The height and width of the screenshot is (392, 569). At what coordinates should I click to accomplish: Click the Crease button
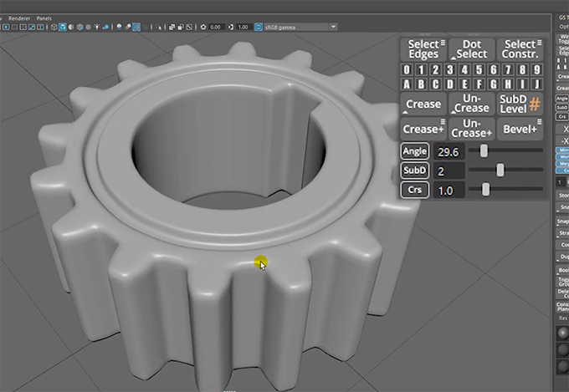click(x=423, y=104)
